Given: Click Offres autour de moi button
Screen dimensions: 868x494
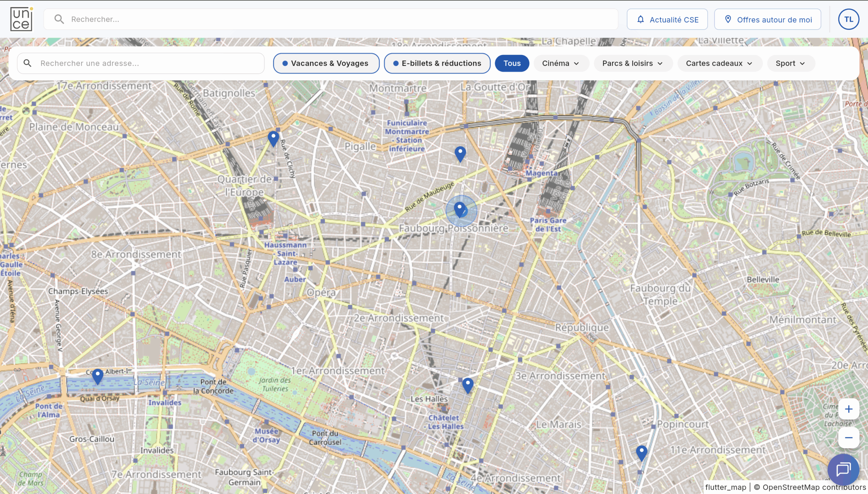Looking at the screenshot, I should tap(768, 19).
